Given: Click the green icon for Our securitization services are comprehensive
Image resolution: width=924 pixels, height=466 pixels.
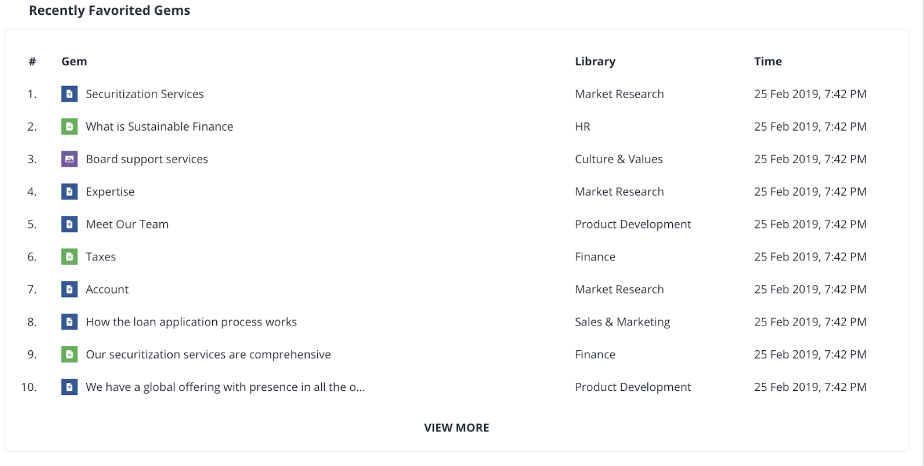Looking at the screenshot, I should pyautogui.click(x=70, y=354).
